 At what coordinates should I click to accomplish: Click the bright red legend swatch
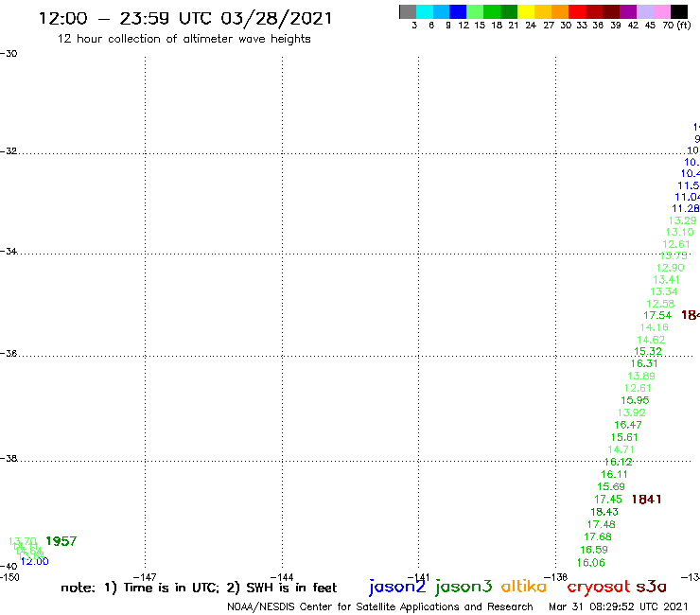click(577, 11)
